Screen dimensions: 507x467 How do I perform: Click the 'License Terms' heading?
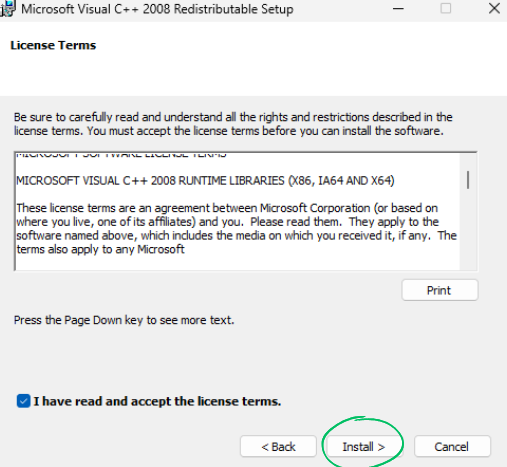point(53,45)
